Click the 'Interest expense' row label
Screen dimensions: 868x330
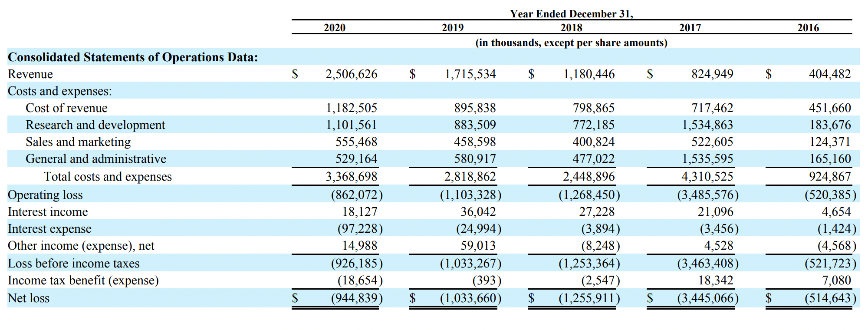(x=49, y=229)
